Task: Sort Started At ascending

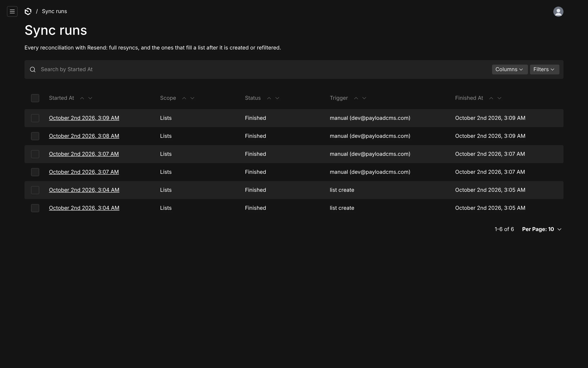Action: tap(82, 98)
